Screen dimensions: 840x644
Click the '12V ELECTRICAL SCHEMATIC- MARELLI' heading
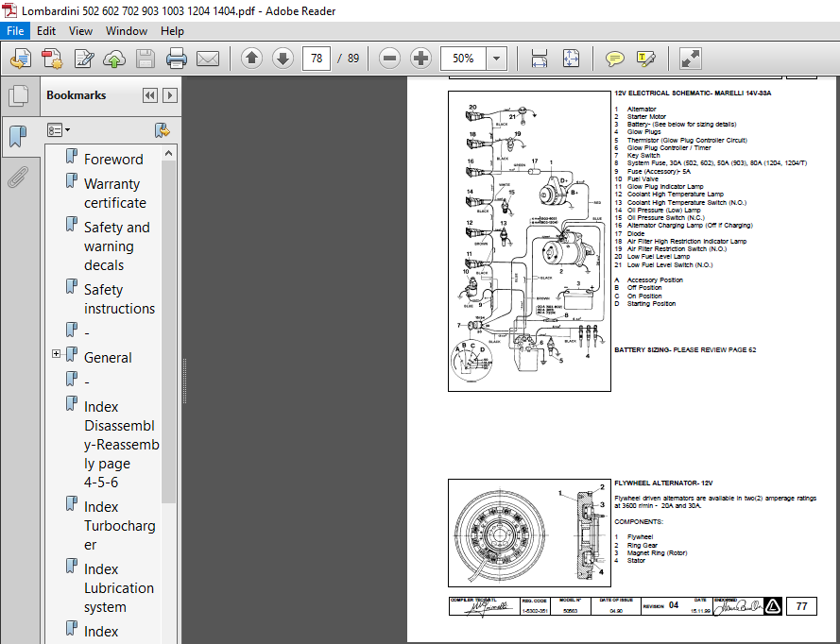pos(693,93)
